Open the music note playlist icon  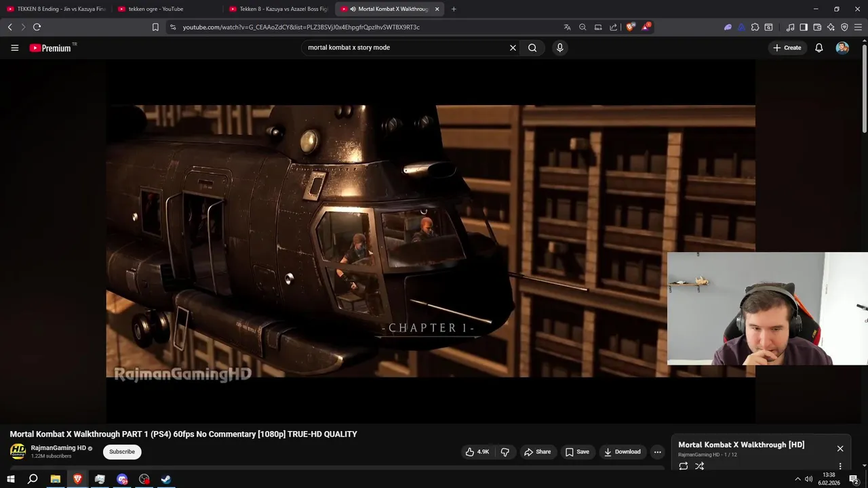[790, 27]
